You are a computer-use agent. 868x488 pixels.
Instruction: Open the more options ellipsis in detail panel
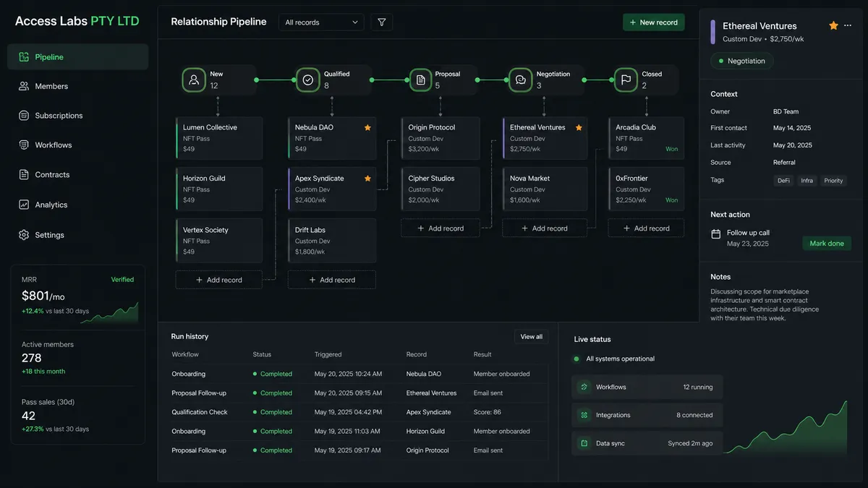click(x=848, y=25)
